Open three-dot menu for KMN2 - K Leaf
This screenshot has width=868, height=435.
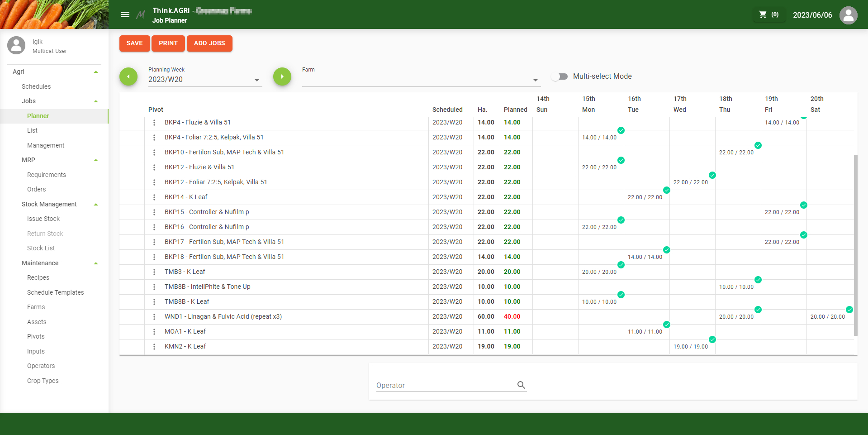point(154,347)
